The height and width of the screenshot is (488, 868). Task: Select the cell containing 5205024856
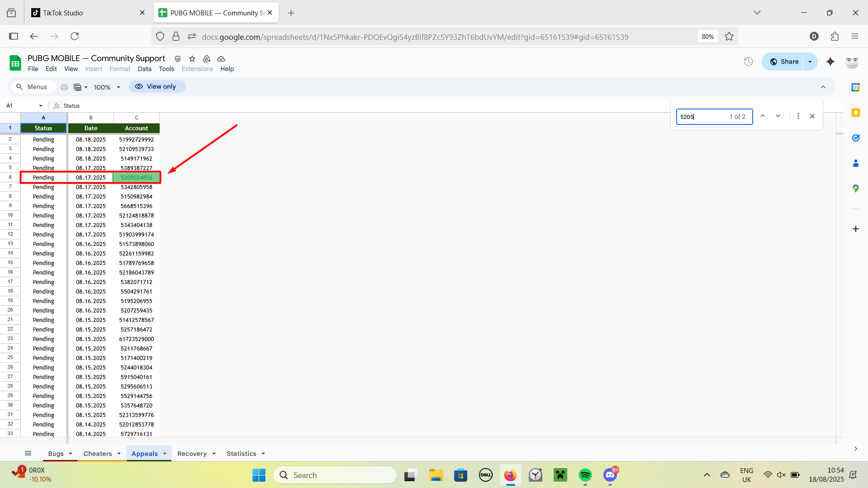(137, 177)
